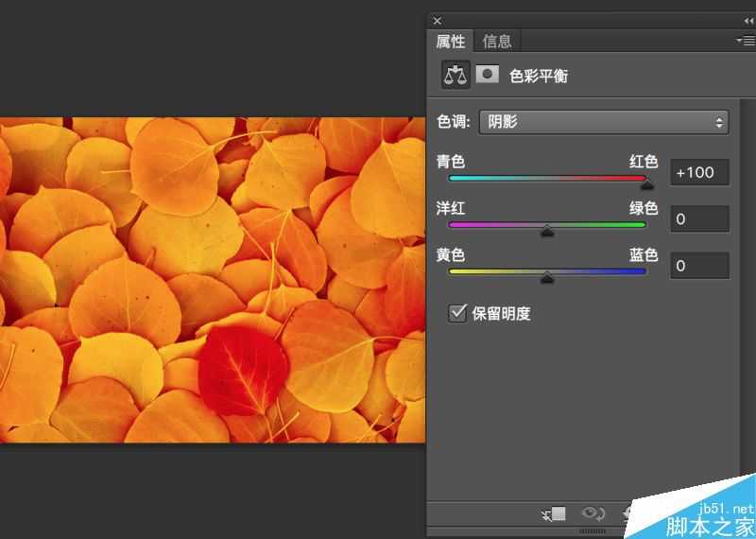Click the 色彩平衡 panel title
Viewport: 756px width, 539px height.
(x=539, y=76)
